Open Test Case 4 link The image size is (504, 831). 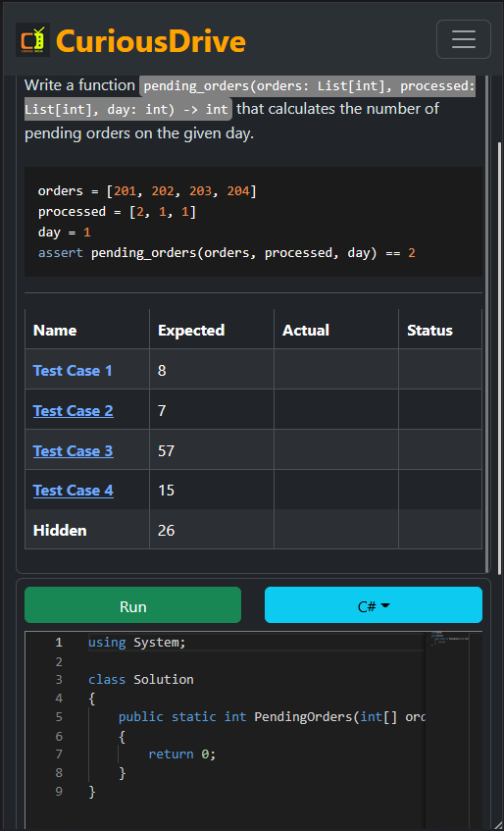point(74,491)
